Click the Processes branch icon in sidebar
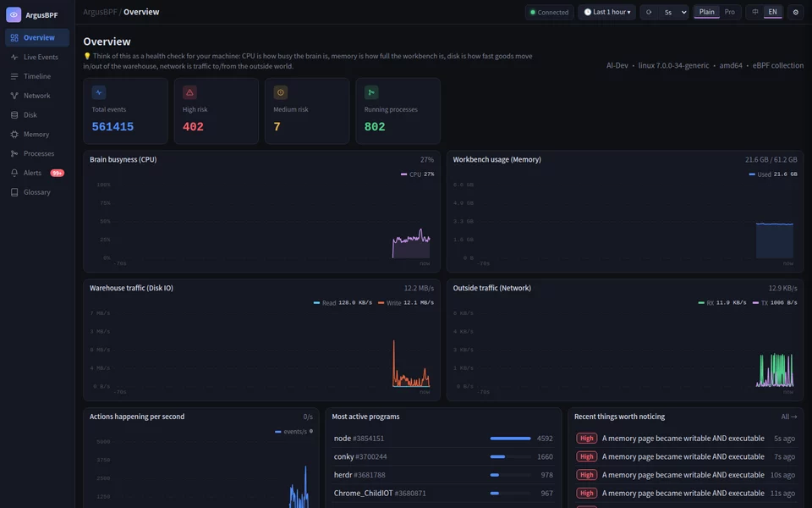 [14, 153]
